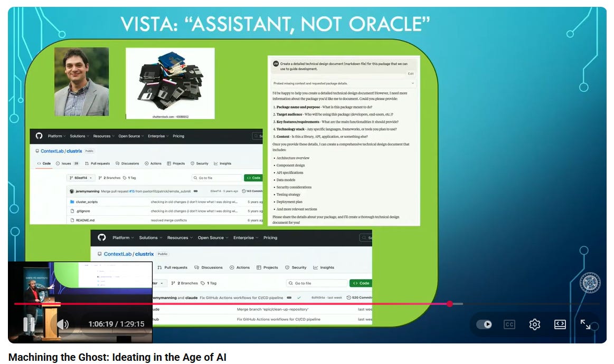Screen dimensions: 614x364
Task: Click the Merge branch 'epic/clean-up-repository' commit message
Action: (x=272, y=309)
